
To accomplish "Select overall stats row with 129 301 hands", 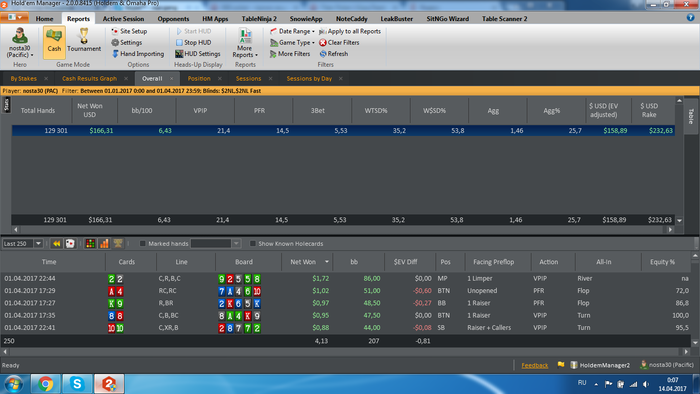I will (343, 130).
